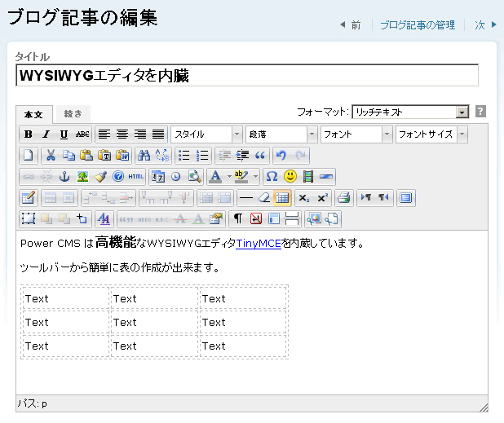Screen dimensions: 504x423
Task: Open the TinyMCE hyperlink in text
Action: [x=259, y=244]
